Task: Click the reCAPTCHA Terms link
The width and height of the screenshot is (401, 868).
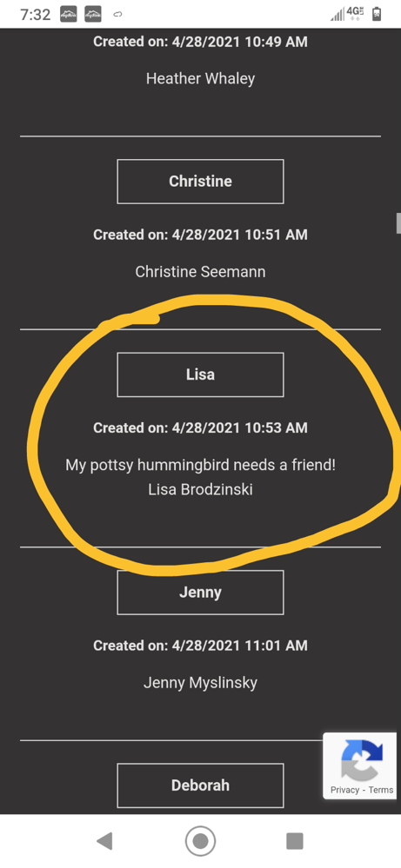Action: coord(381,790)
